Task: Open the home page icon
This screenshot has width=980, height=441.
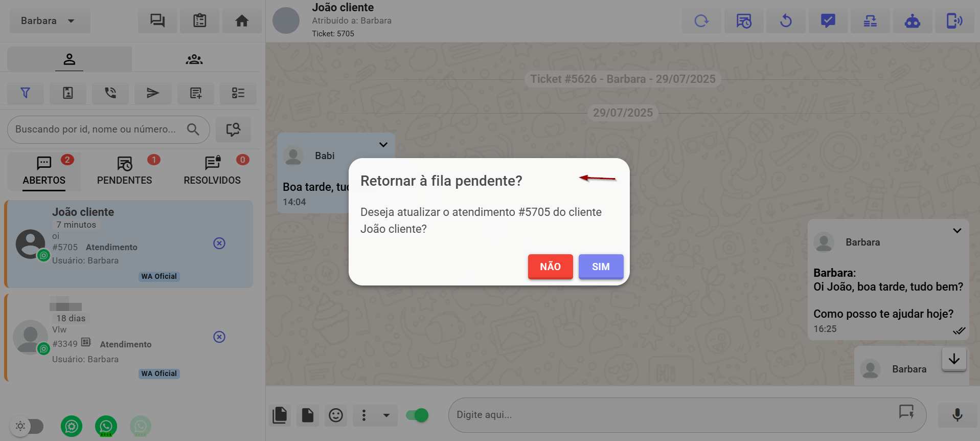Action: [242, 21]
